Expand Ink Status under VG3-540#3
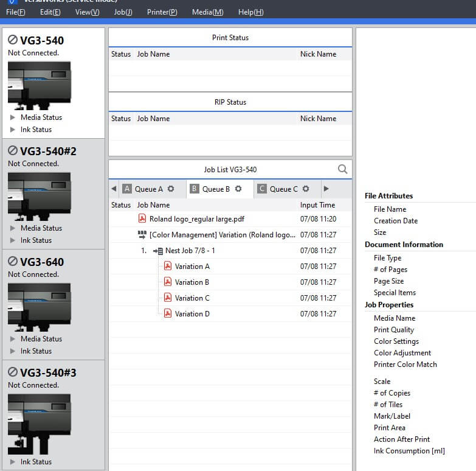The image size is (476, 471). click(12, 462)
